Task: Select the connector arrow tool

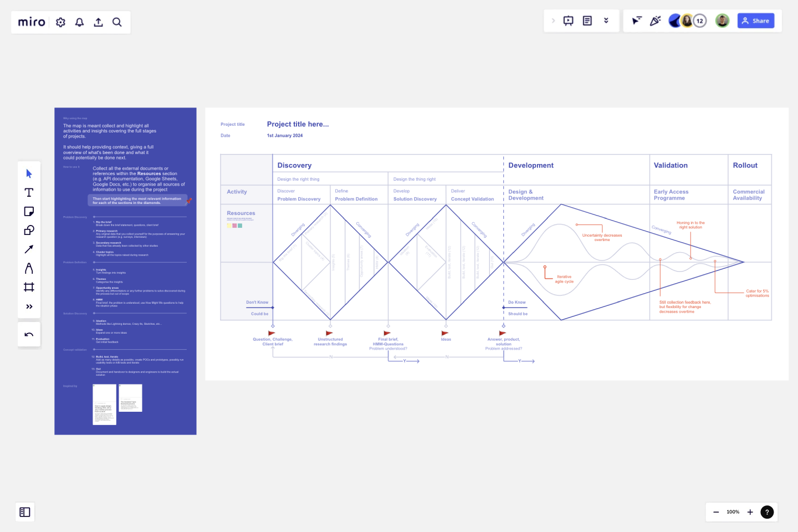Action: 29,249
